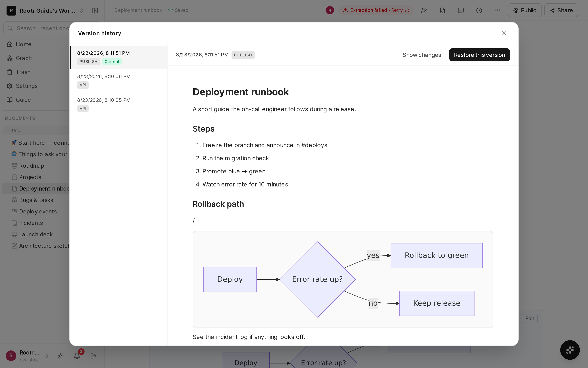588x368 pixels.
Task: Expand the workspace switcher chevron
Action: [x=82, y=11]
